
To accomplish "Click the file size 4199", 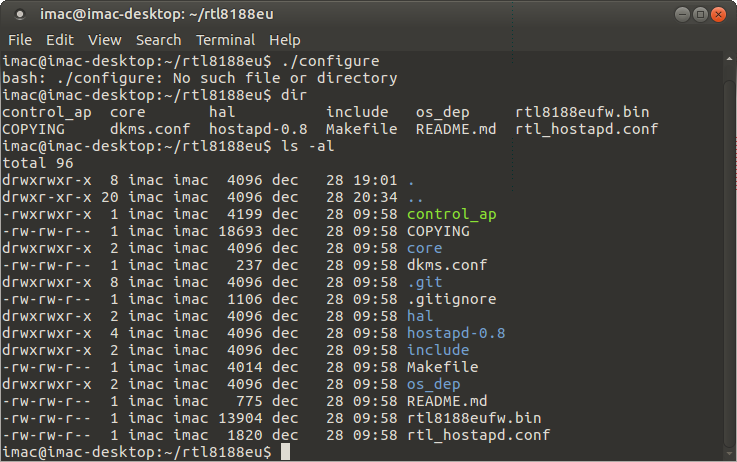I will click(x=245, y=214).
